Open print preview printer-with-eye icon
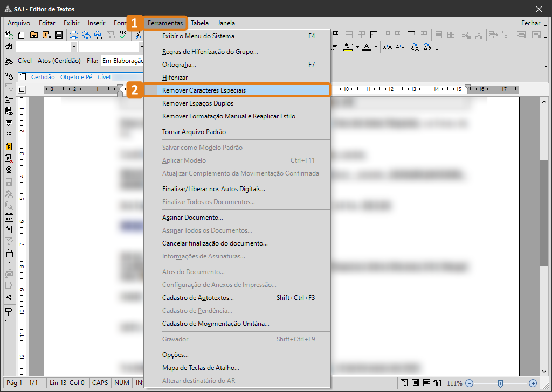552x392 pixels. pos(99,35)
